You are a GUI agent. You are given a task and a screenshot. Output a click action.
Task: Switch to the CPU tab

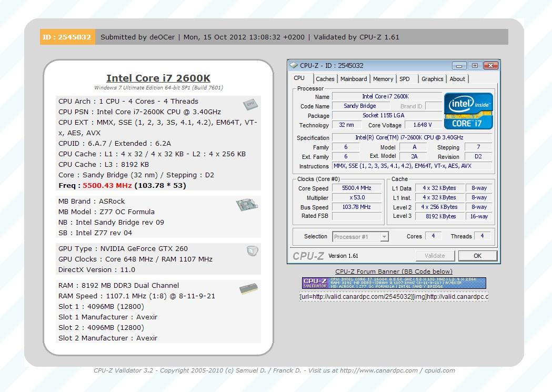pos(299,78)
